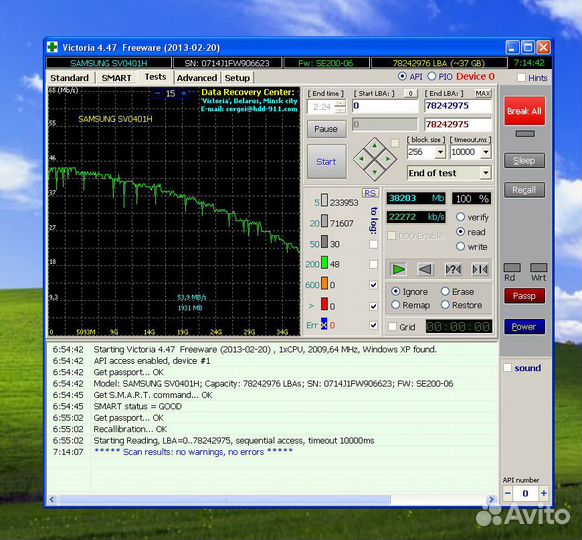The width and height of the screenshot is (582, 540).
Task: Open the End of test dropdown
Action: (485, 173)
